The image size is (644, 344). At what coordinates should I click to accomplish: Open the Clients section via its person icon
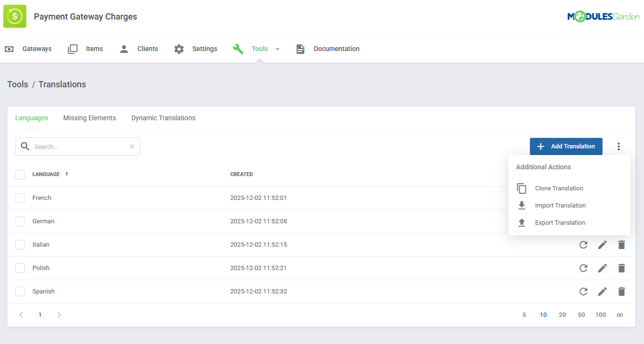click(124, 49)
